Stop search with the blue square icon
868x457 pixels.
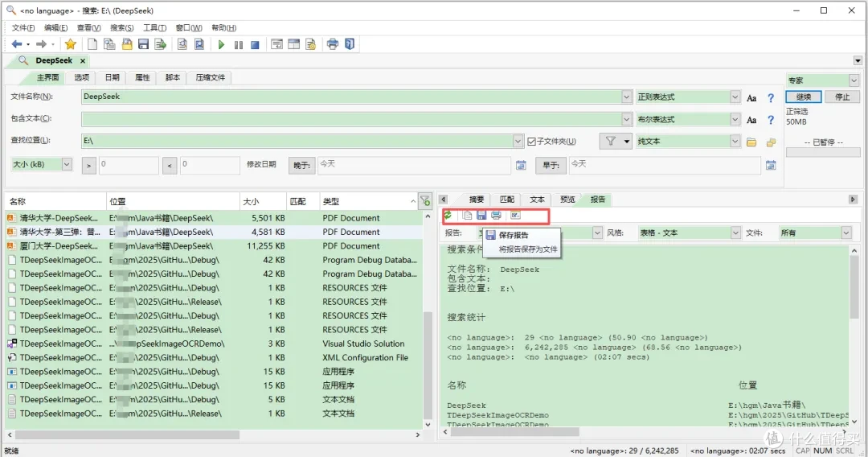[256, 45]
